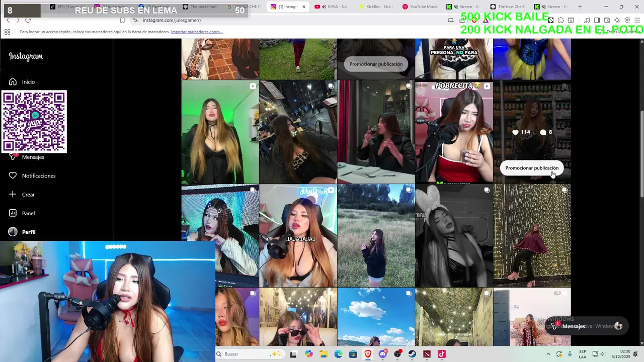This screenshot has height=362, width=644.
Task: Switch to the YouTube Music tab
Action: [420, 7]
